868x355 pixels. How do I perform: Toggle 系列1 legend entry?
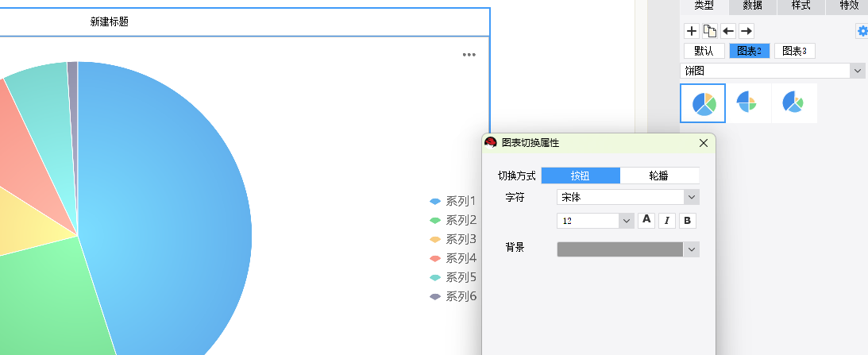click(453, 201)
